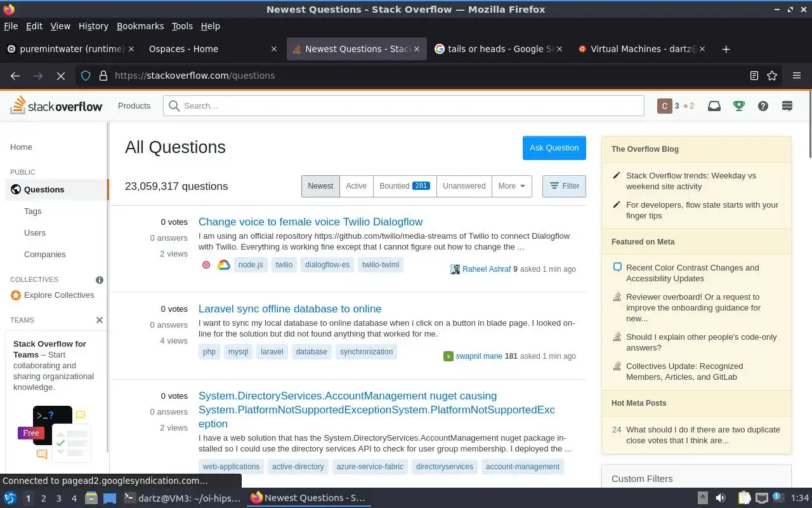The height and width of the screenshot is (508, 812).
Task: Open the help question mark icon
Action: (763, 106)
